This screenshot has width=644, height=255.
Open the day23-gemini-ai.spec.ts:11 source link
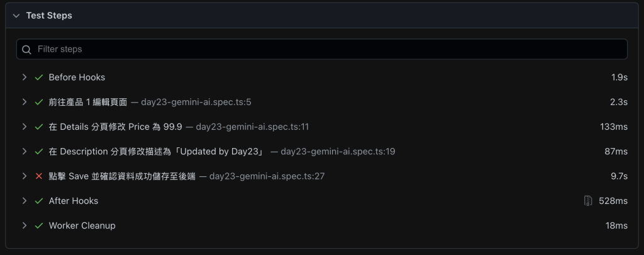tap(252, 127)
